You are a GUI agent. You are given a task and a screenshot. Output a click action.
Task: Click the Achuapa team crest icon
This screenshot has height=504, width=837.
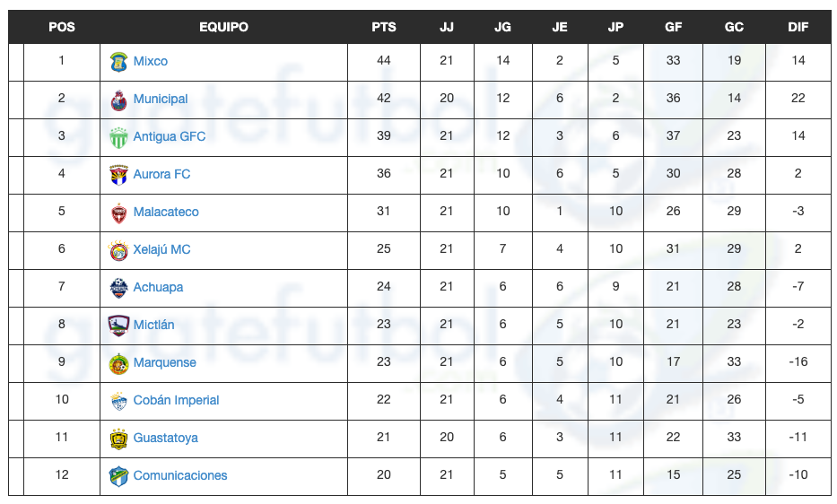118,288
